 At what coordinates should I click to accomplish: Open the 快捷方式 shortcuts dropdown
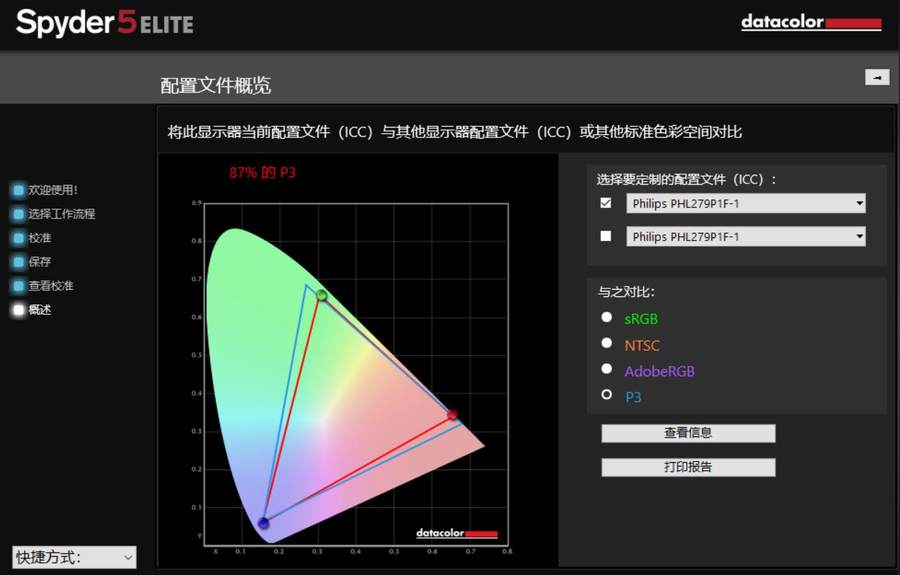click(x=74, y=557)
